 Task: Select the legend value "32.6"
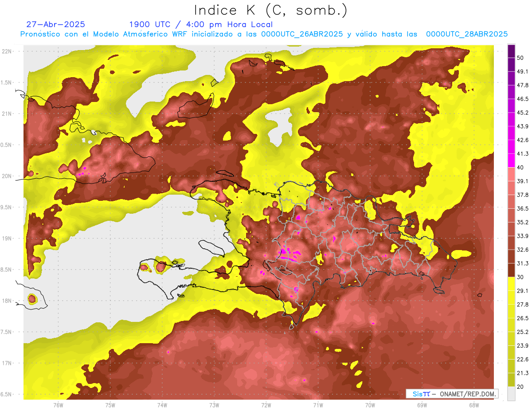(523, 250)
